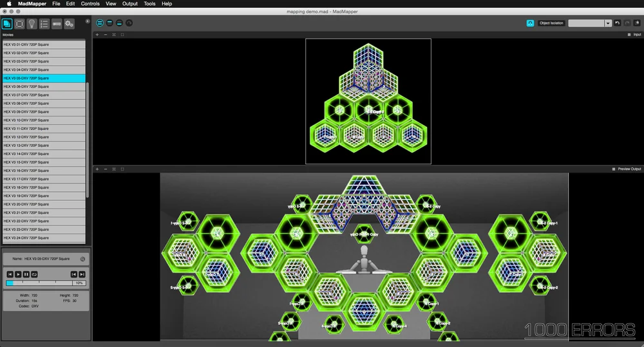Fit the Preview Output view to window
644x347 pixels.
114,169
